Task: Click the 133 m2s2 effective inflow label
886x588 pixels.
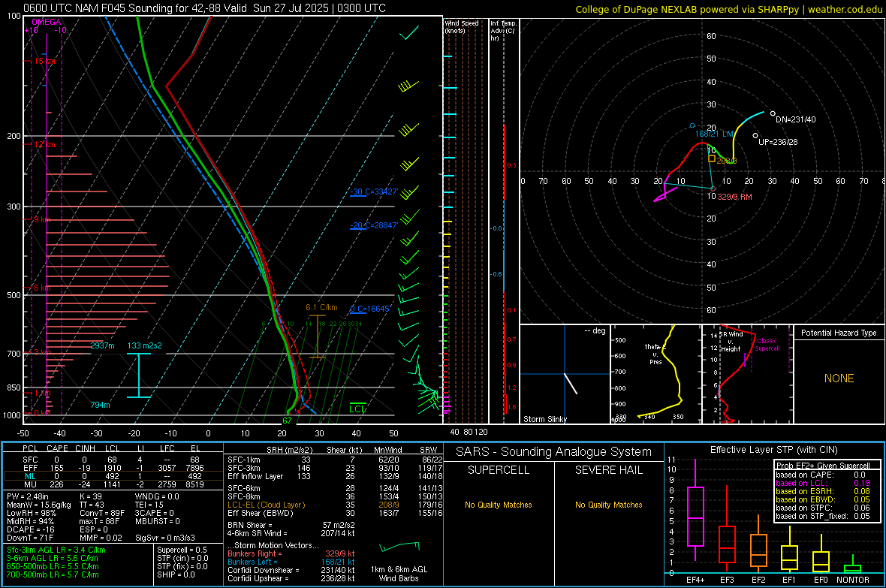Action: (x=144, y=345)
